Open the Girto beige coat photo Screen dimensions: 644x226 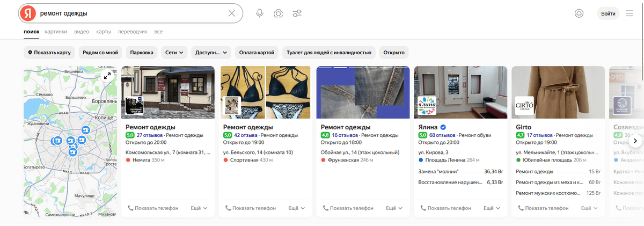[559, 92]
